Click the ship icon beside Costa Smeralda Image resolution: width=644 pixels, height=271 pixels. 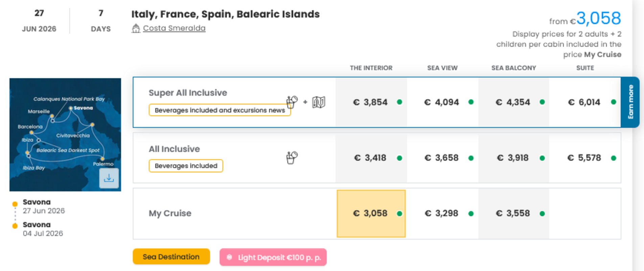click(x=136, y=28)
